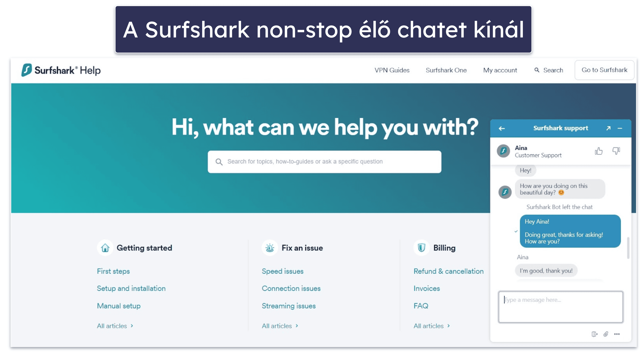Pop out the chat window with arrow icon
The width and height of the screenshot is (644, 354).
(608, 128)
